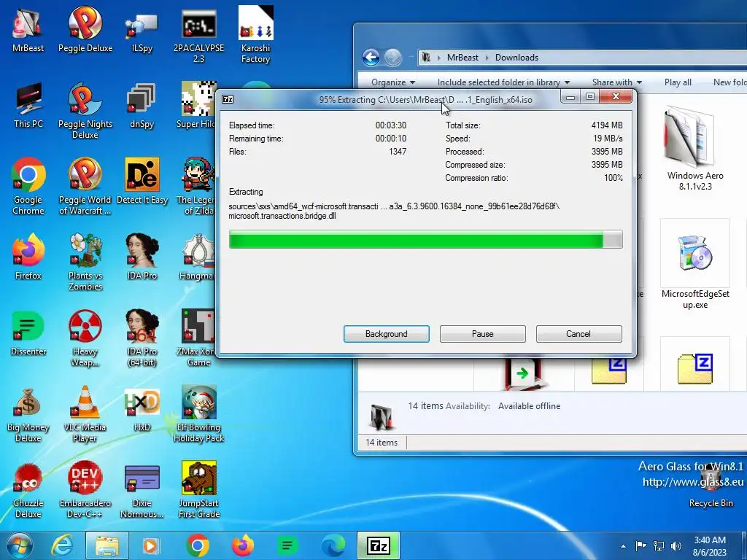Open Microsoft Edge from the taskbar
The image size is (747, 560).
333,545
